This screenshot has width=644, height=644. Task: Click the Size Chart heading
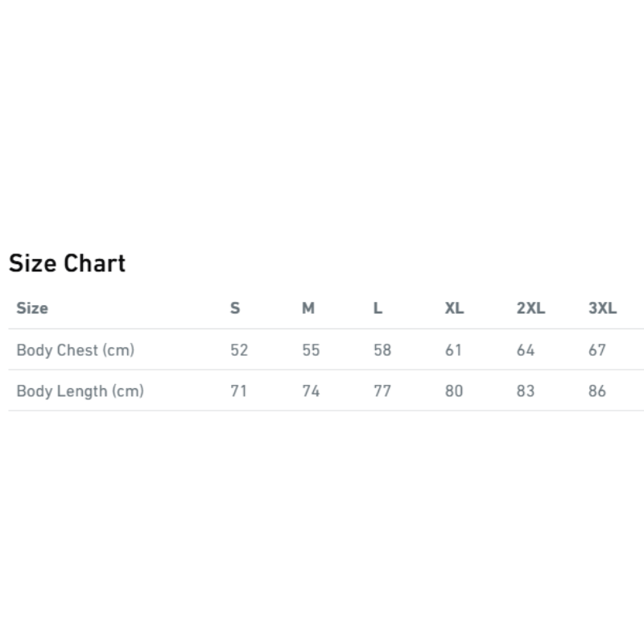tap(67, 263)
